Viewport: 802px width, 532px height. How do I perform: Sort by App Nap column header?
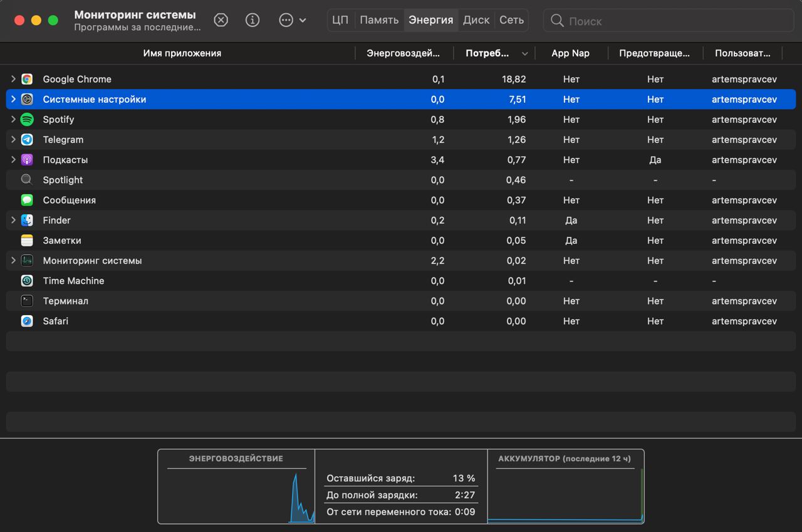tap(570, 53)
